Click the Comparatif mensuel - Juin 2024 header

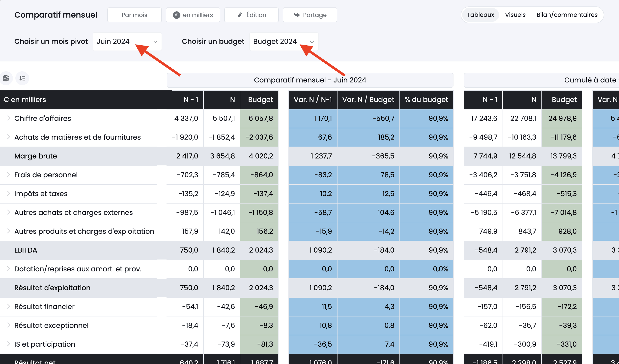pos(310,80)
